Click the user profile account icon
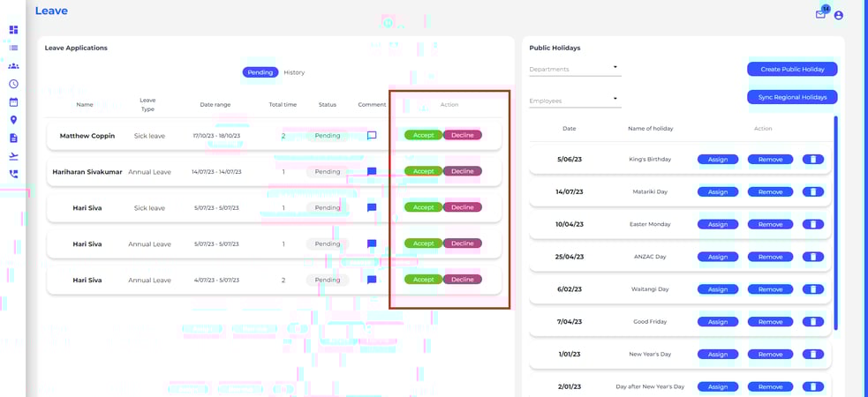 [838, 15]
